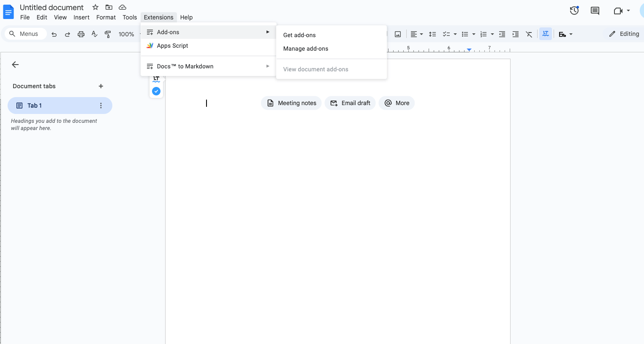Screen dimensions: 644x344
Task: Select Apps Script from Extensions menu
Action: [x=209, y=46]
